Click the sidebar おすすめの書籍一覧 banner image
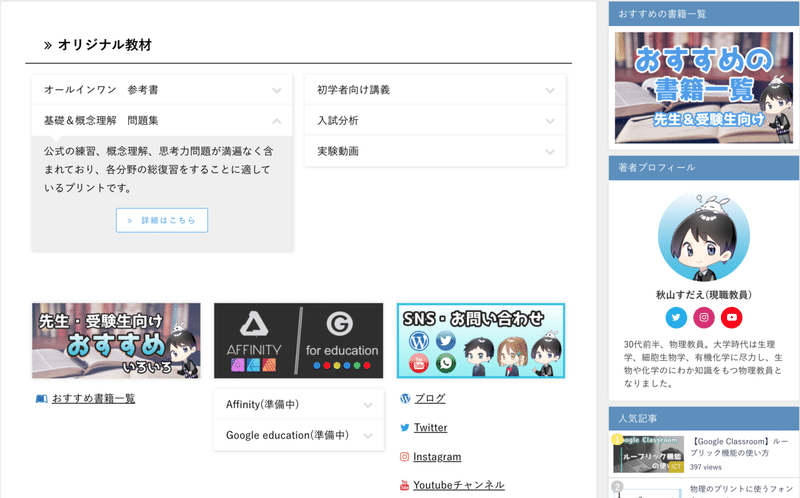 704,88
